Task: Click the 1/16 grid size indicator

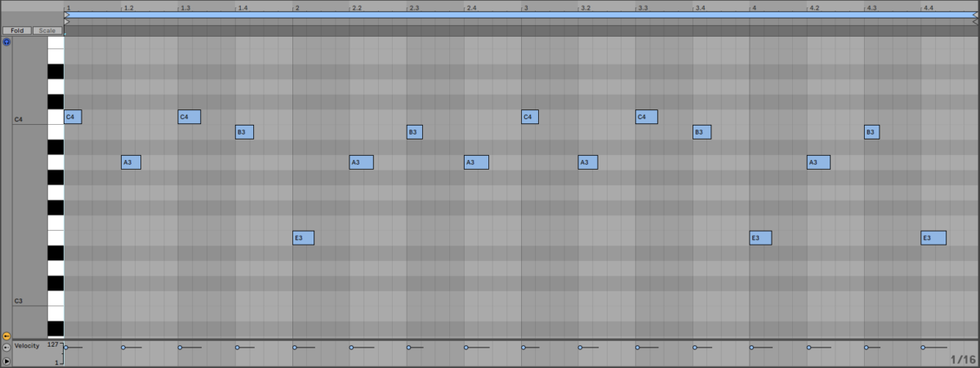Action: click(x=962, y=359)
